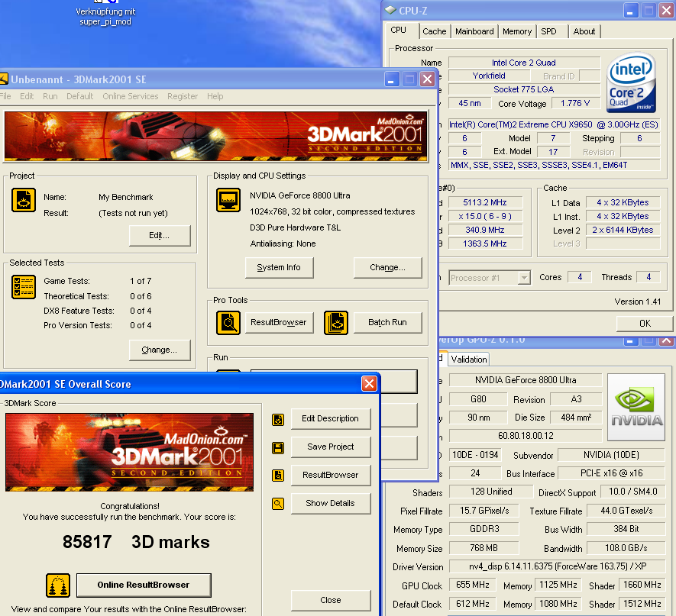The image size is (676, 616).
Task: Click Change... under Display and CPU Settings
Action: click(387, 267)
